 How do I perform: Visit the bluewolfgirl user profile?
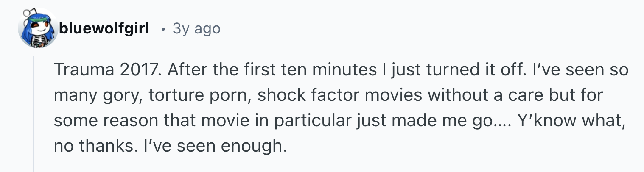[x=104, y=28]
